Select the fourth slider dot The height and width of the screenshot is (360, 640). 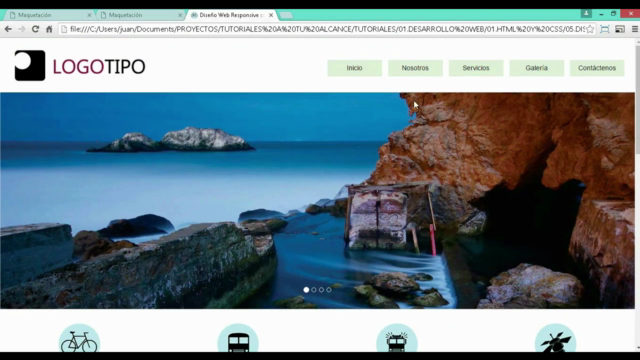pyautogui.click(x=329, y=290)
